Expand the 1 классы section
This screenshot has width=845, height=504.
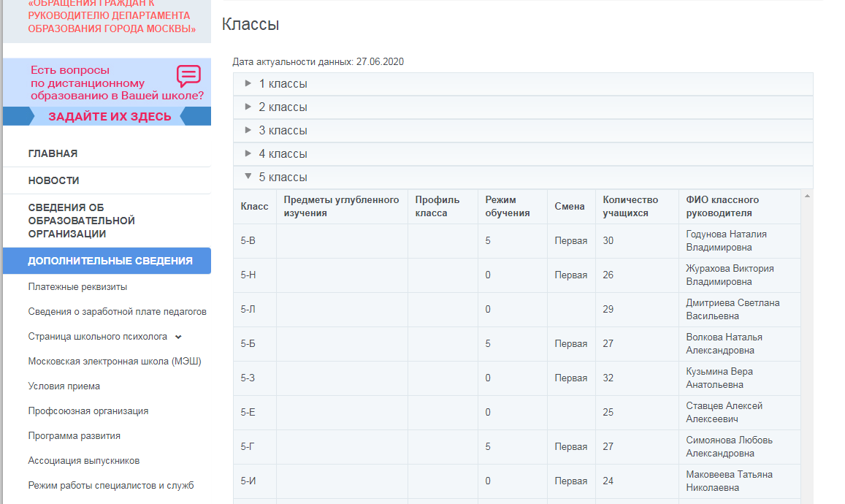(x=523, y=84)
